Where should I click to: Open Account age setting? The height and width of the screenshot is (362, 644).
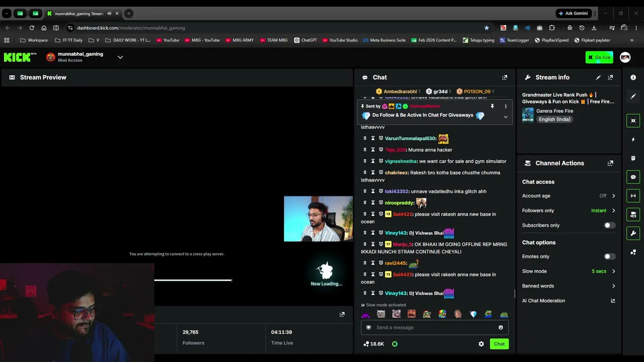coord(569,196)
